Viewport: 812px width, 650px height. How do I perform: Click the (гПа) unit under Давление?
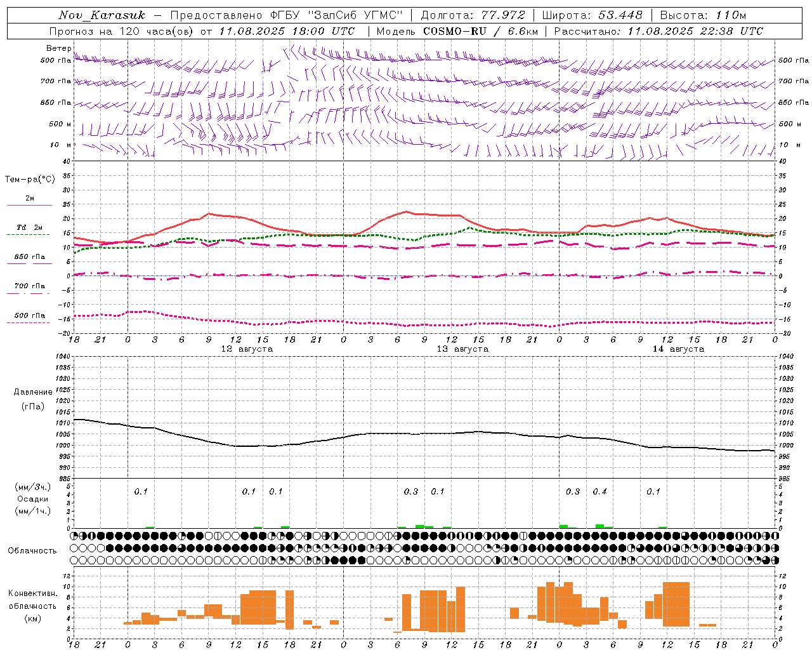[x=33, y=407]
